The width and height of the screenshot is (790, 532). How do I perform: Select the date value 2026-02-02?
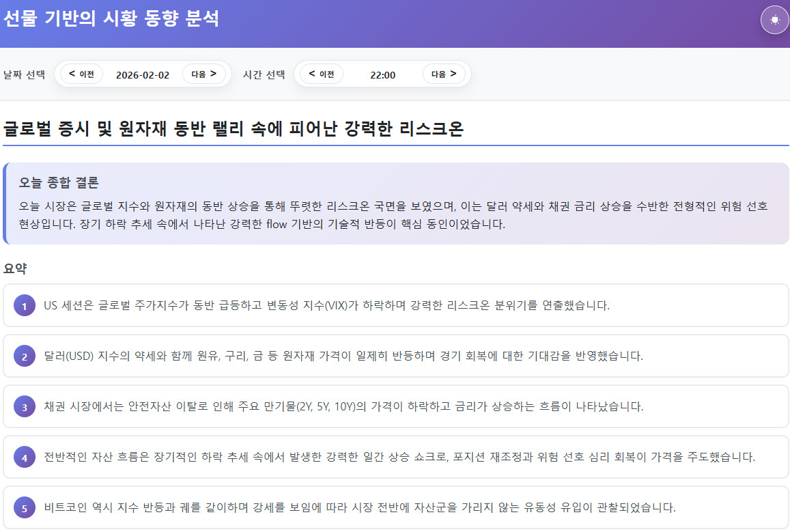pos(143,74)
